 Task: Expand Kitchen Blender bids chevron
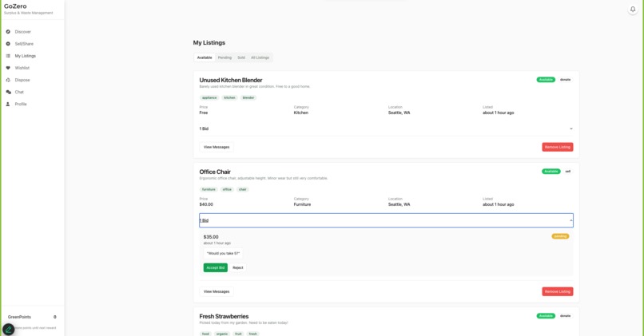(571, 128)
